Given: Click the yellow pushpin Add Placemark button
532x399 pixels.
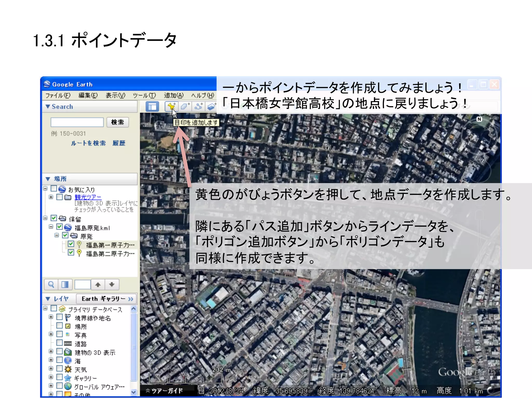Looking at the screenshot, I should (171, 107).
